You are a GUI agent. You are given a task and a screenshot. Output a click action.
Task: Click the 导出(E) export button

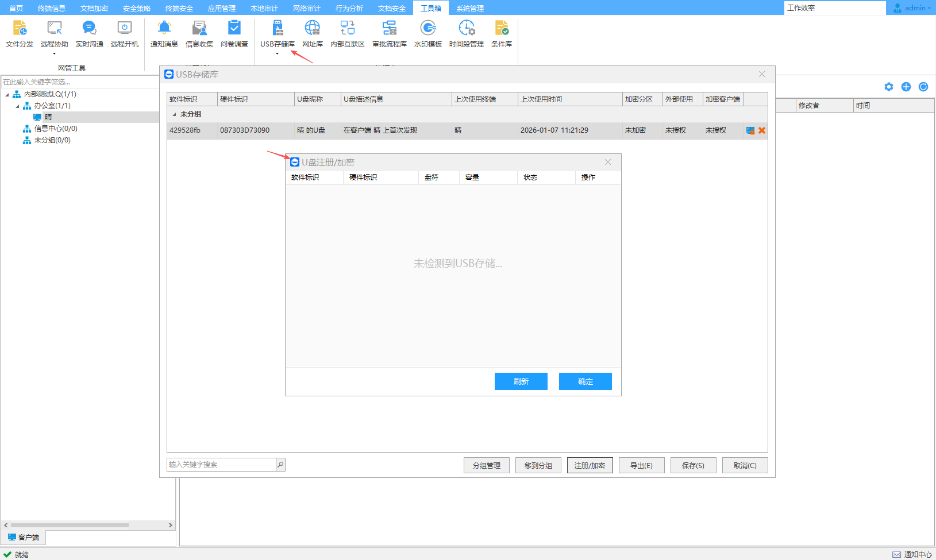[x=641, y=465]
